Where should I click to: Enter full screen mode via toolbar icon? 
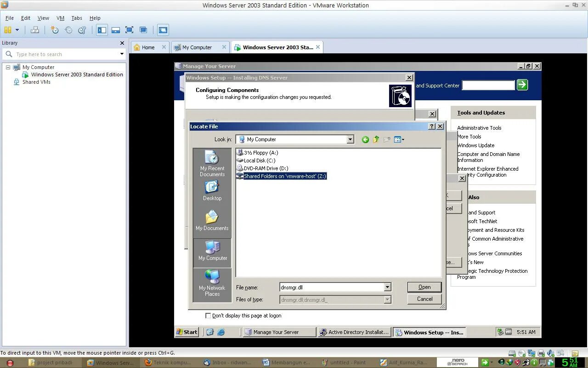(x=130, y=30)
